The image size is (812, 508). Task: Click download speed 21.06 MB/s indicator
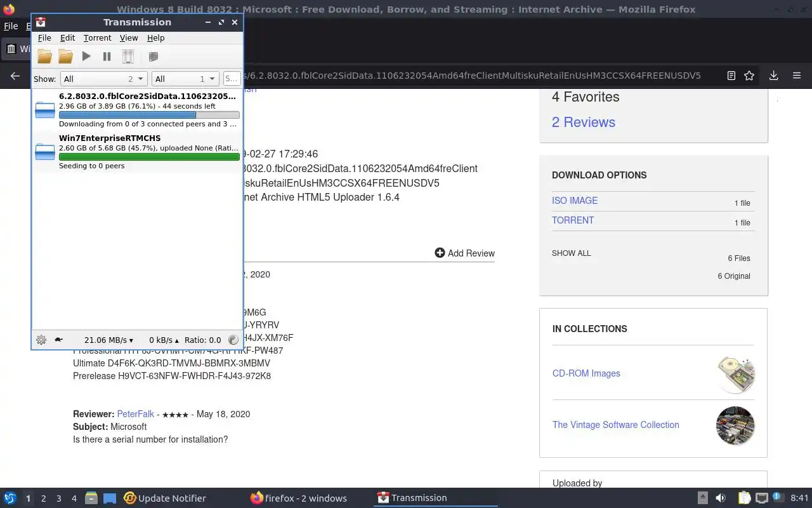pyautogui.click(x=108, y=340)
